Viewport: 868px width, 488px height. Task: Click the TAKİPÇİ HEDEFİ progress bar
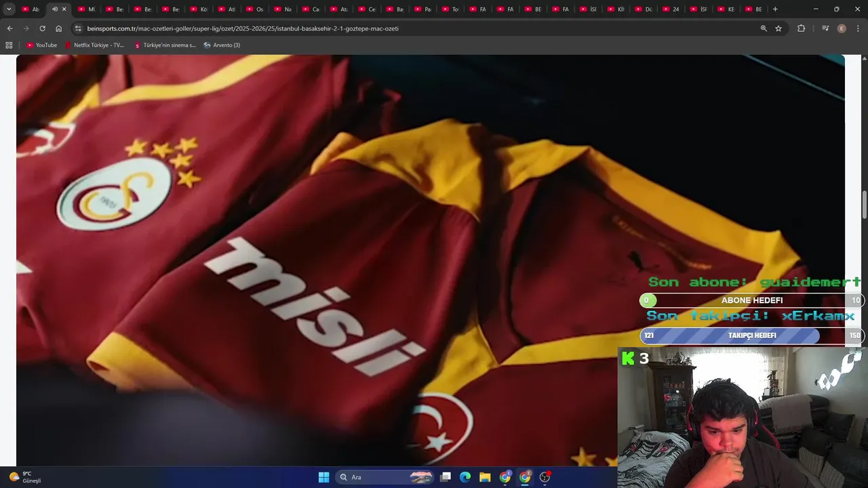[751, 335]
